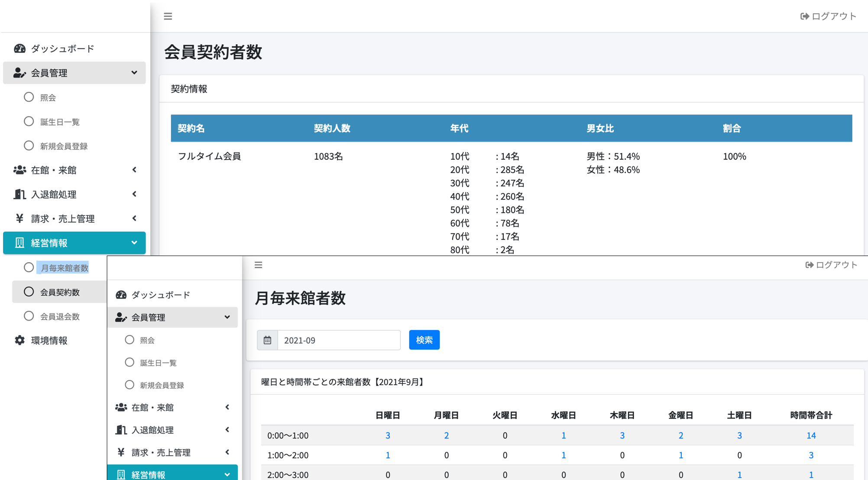Viewport: 868px width, 480px height.
Task: Click the 100% ratio value
Action: click(x=734, y=156)
